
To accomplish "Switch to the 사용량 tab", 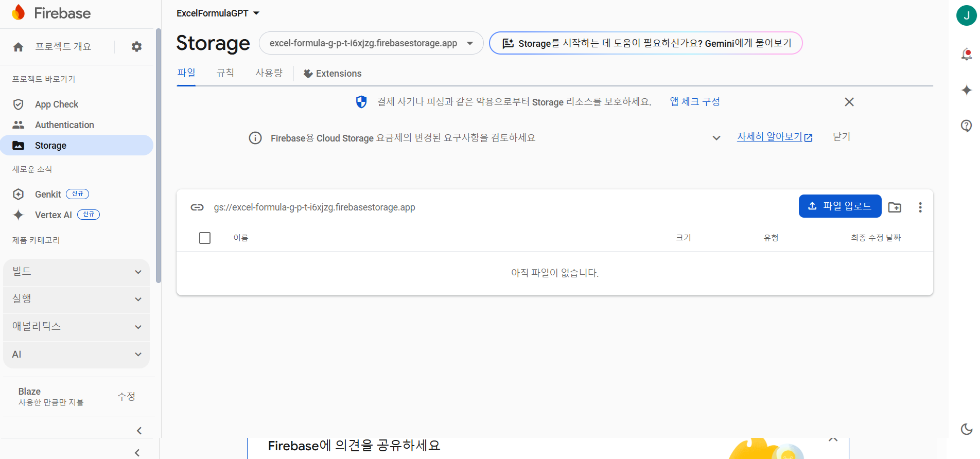I will click(x=269, y=73).
